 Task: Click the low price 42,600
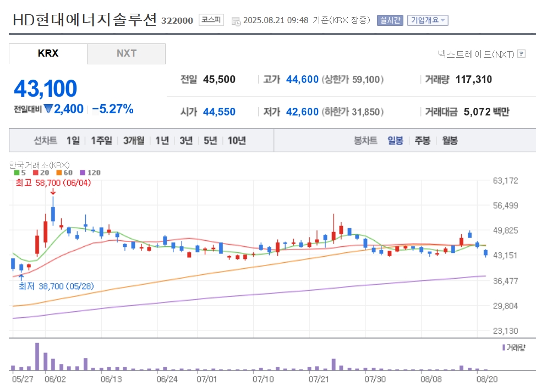[302, 112]
